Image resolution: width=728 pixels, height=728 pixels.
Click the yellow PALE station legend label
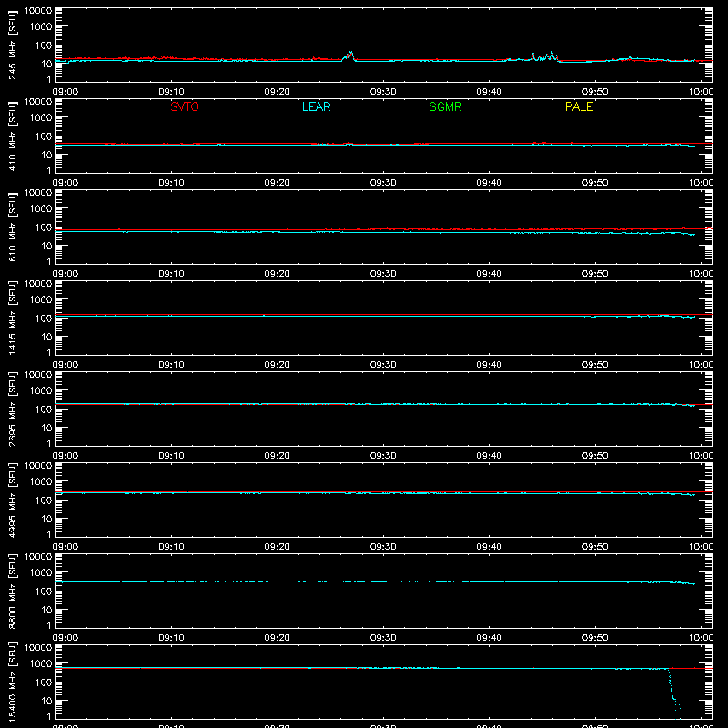click(579, 106)
